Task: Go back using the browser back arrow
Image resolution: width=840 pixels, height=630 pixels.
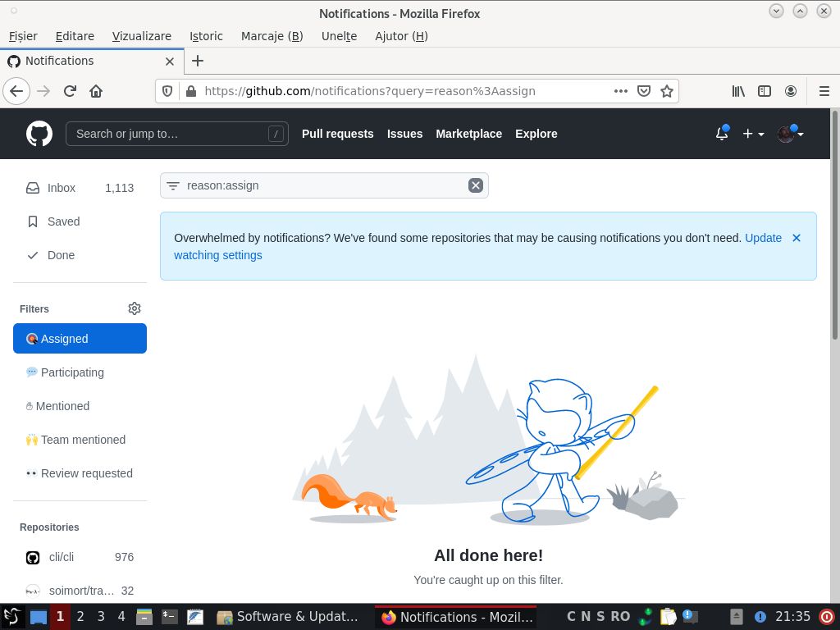Action: coord(16,91)
